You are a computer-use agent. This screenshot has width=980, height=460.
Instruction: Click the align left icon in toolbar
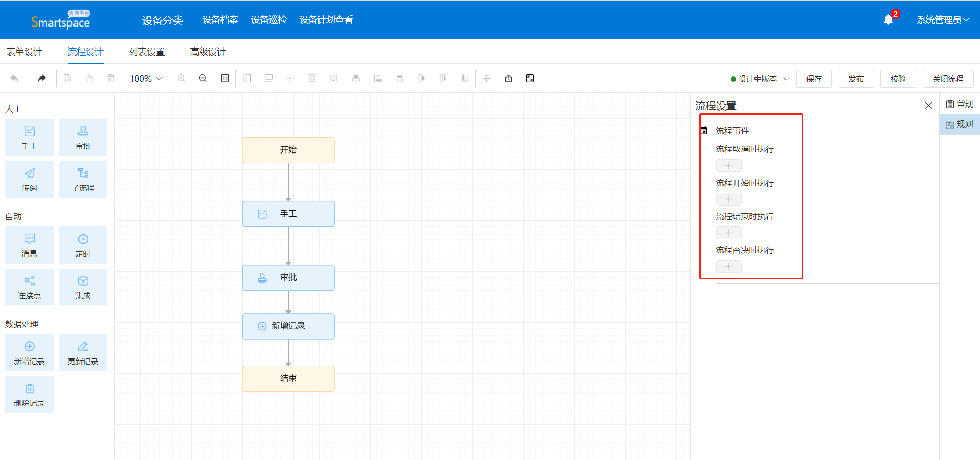click(x=378, y=79)
